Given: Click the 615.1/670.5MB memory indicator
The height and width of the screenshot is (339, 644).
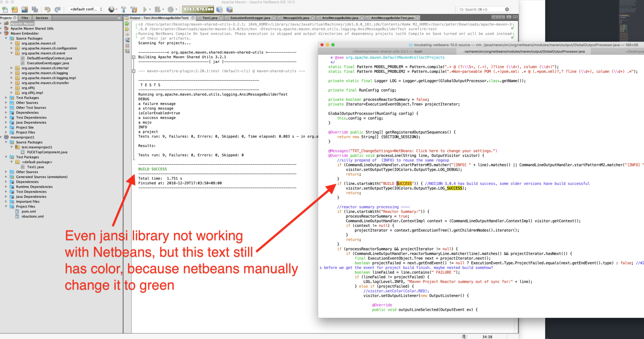Looking at the screenshot, I should point(198,9).
